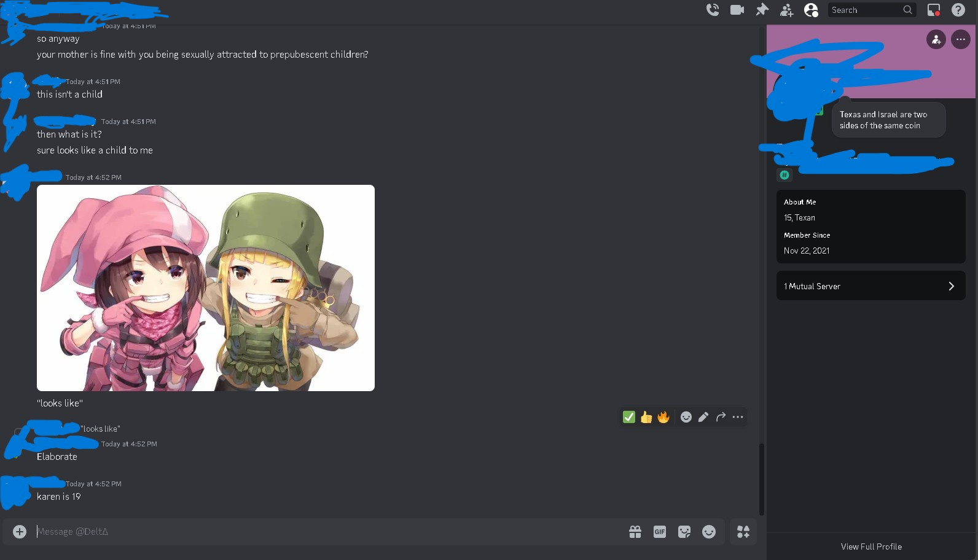Image resolution: width=978 pixels, height=560 pixels.
Task: Open the gift Nitro button
Action: coord(635,532)
